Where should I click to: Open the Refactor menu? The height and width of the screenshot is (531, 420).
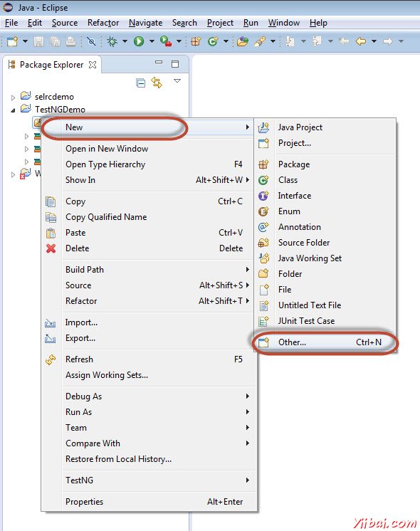point(103,23)
